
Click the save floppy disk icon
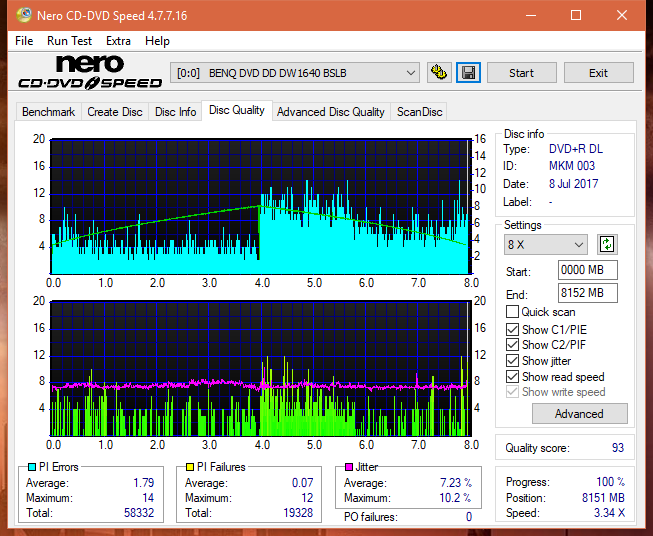click(x=468, y=73)
